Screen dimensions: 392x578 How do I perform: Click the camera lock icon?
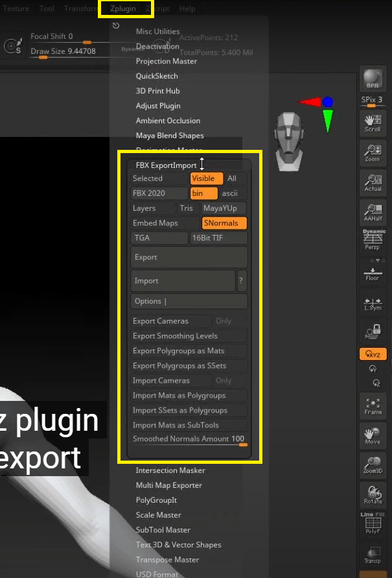click(373, 331)
